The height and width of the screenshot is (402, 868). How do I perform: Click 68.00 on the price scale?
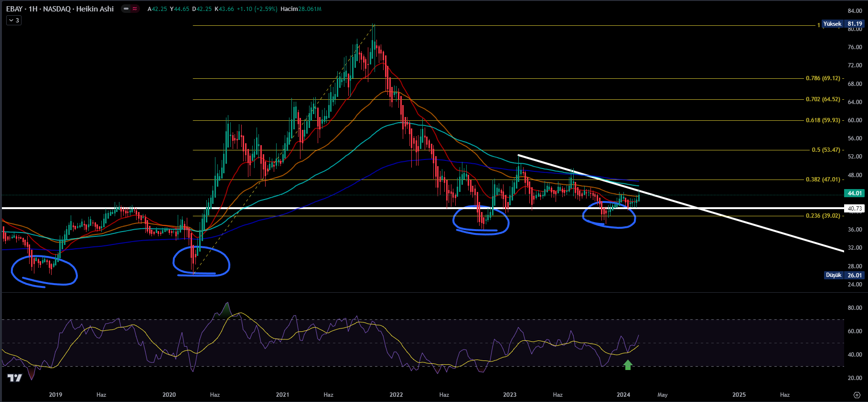pos(855,84)
